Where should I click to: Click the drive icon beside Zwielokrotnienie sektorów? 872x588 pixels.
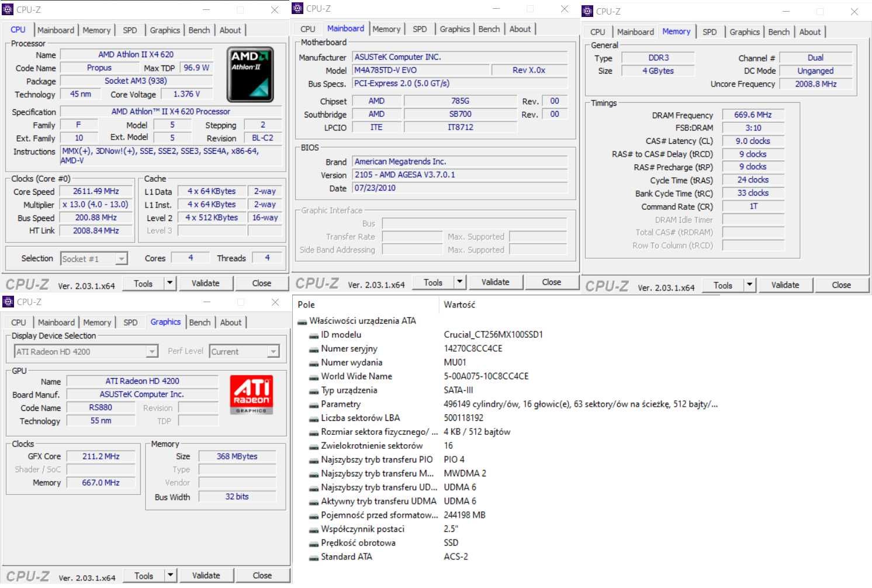[x=314, y=446]
